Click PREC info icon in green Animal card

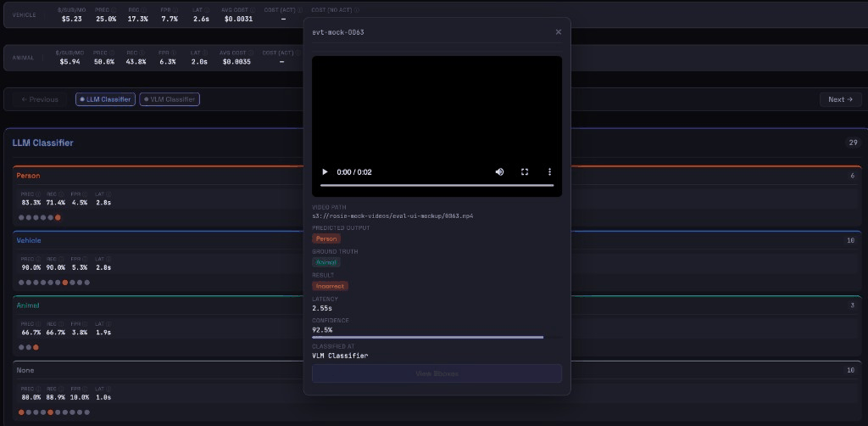click(38, 324)
